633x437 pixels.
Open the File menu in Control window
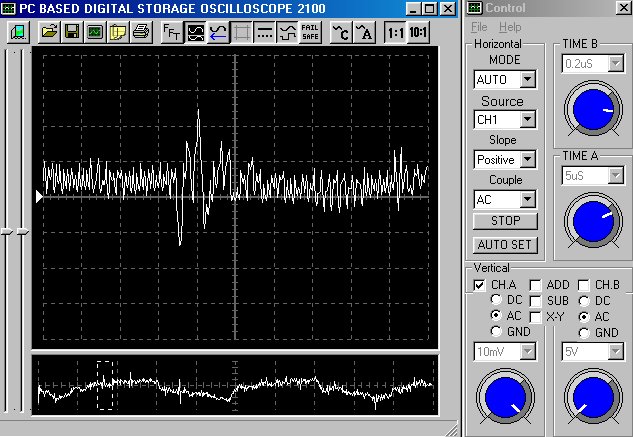pos(479,26)
